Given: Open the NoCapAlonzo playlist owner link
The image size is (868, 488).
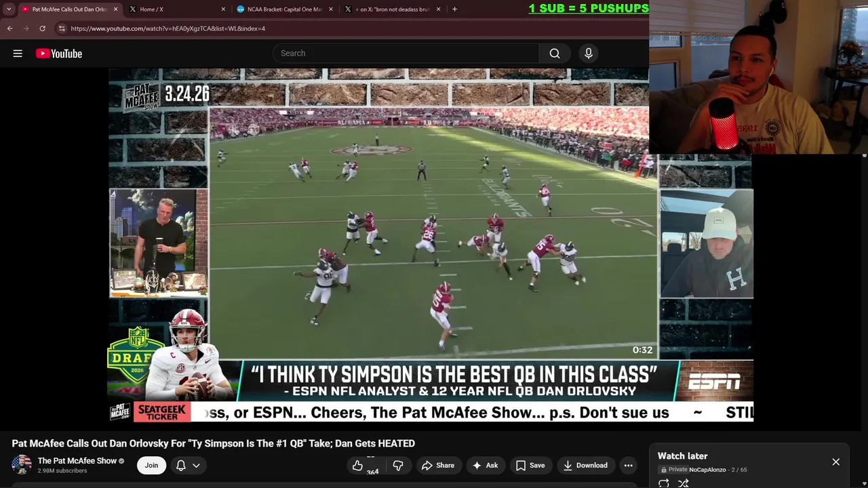Looking at the screenshot, I should 707,470.
